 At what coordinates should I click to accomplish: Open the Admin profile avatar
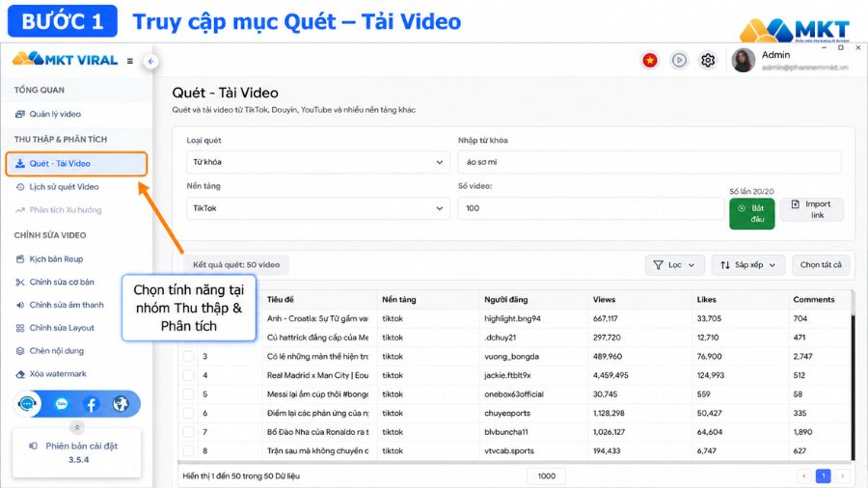[x=744, y=60]
